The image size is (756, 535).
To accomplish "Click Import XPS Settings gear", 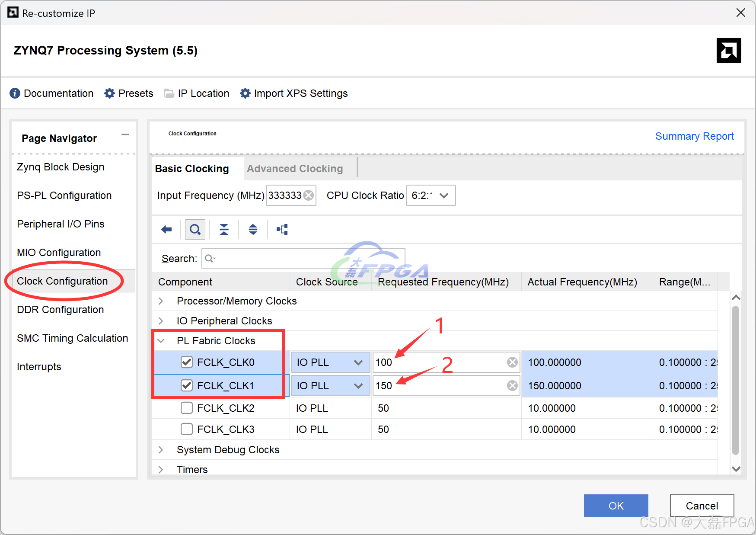I will coord(245,93).
